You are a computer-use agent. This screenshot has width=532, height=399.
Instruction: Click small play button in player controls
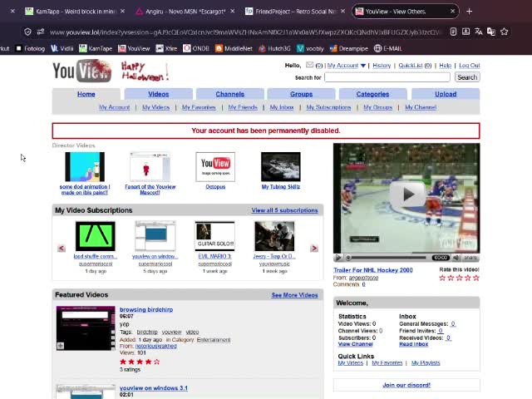338,258
